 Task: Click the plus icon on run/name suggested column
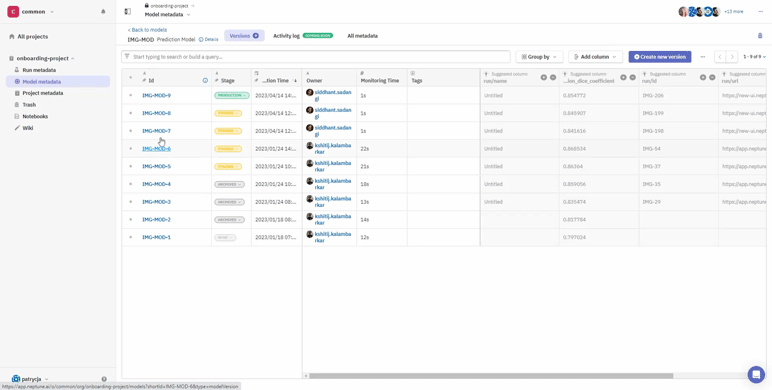click(544, 77)
